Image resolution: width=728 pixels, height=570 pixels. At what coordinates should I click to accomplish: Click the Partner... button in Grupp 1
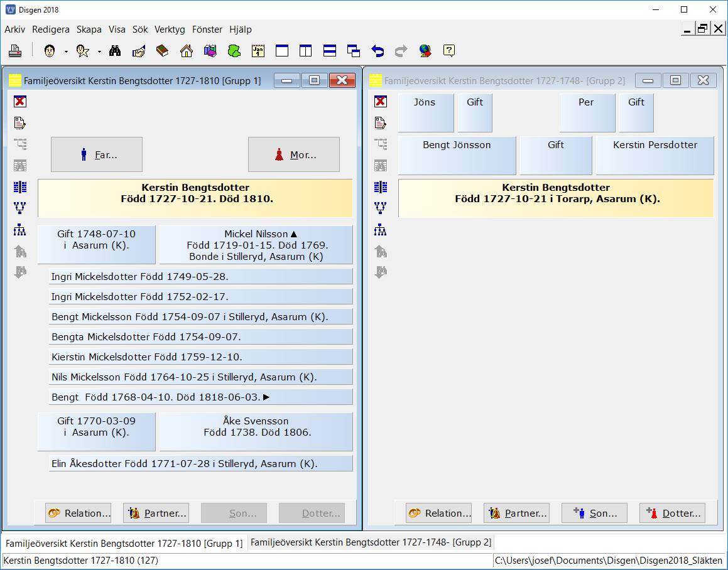[x=156, y=513]
